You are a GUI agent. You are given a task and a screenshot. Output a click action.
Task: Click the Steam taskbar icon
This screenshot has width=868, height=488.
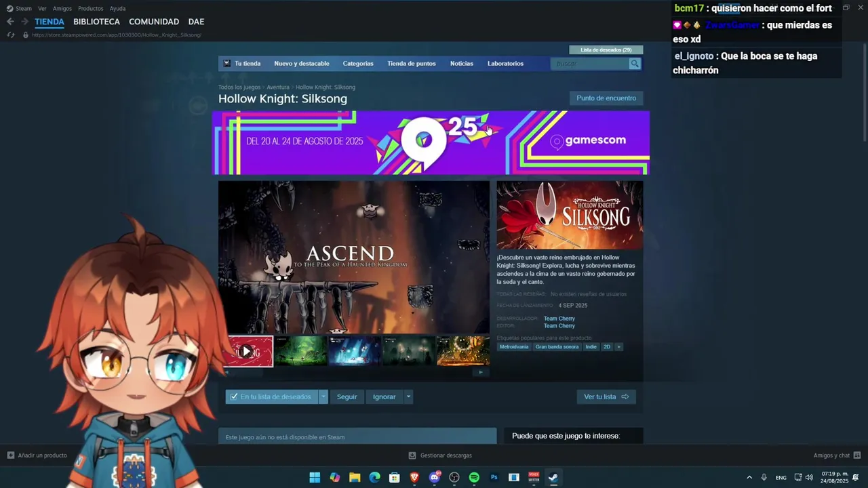point(553,478)
